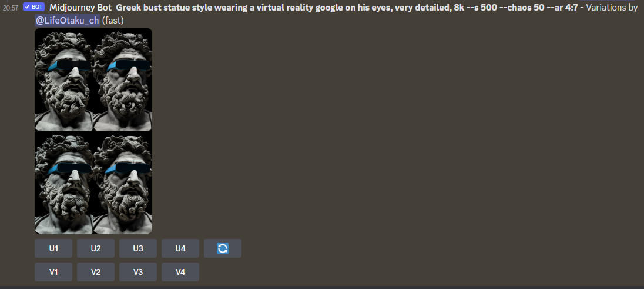Click the 20:57 message timestamp
The height and width of the screenshot is (289, 644).
point(11,8)
